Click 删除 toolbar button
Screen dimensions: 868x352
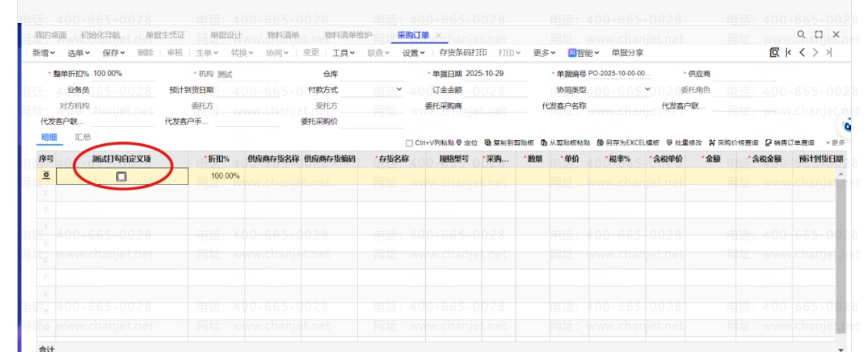pos(146,53)
